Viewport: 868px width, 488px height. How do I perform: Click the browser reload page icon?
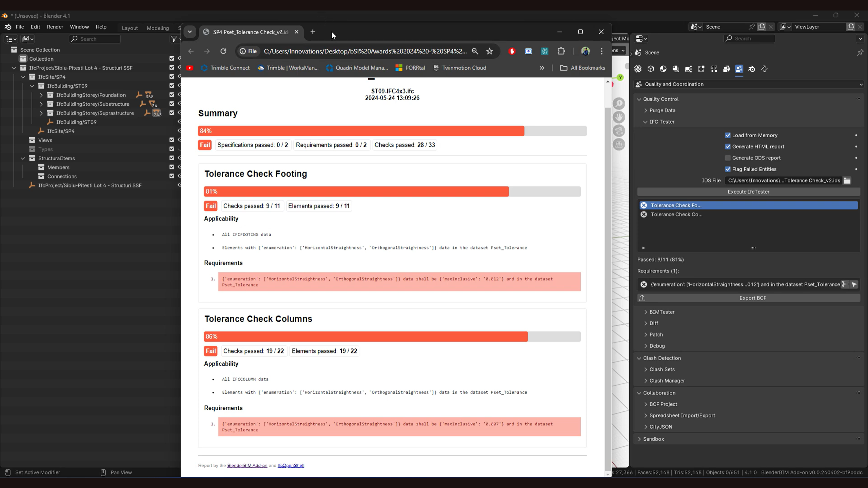tap(223, 51)
